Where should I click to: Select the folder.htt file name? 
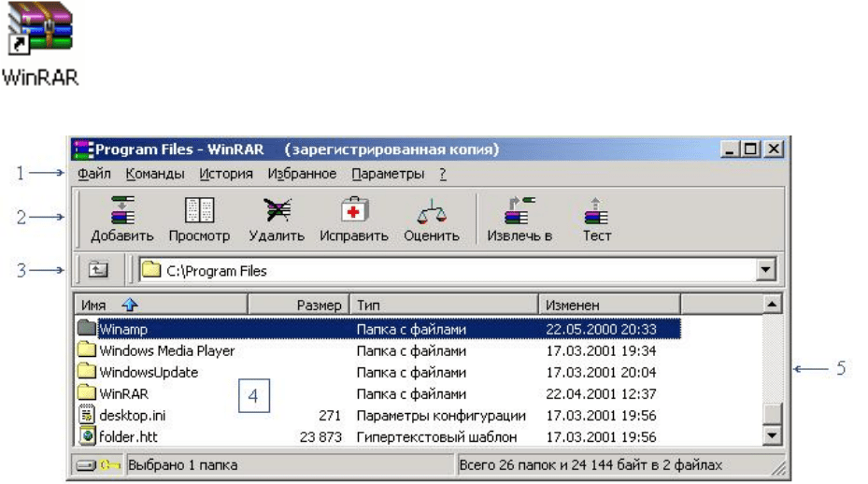pos(128,437)
